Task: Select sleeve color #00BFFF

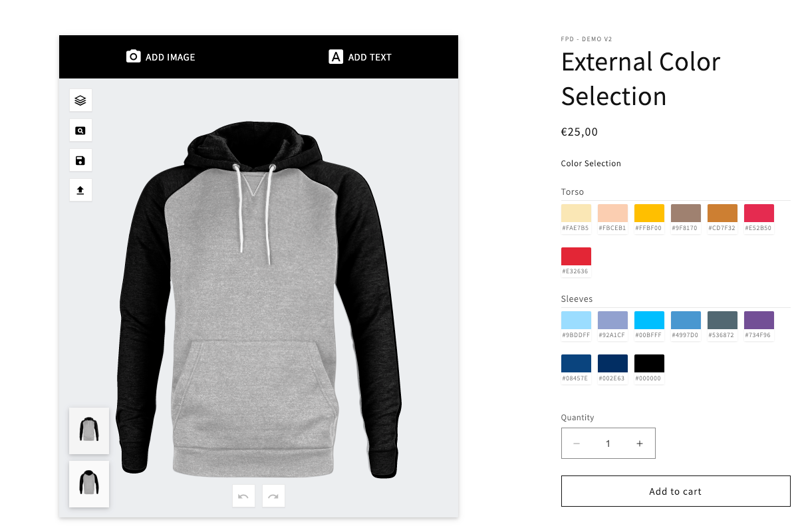Action: [x=649, y=321]
